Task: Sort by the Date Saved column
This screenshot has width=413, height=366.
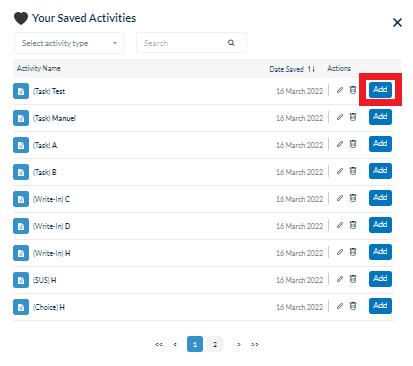Action: [292, 69]
